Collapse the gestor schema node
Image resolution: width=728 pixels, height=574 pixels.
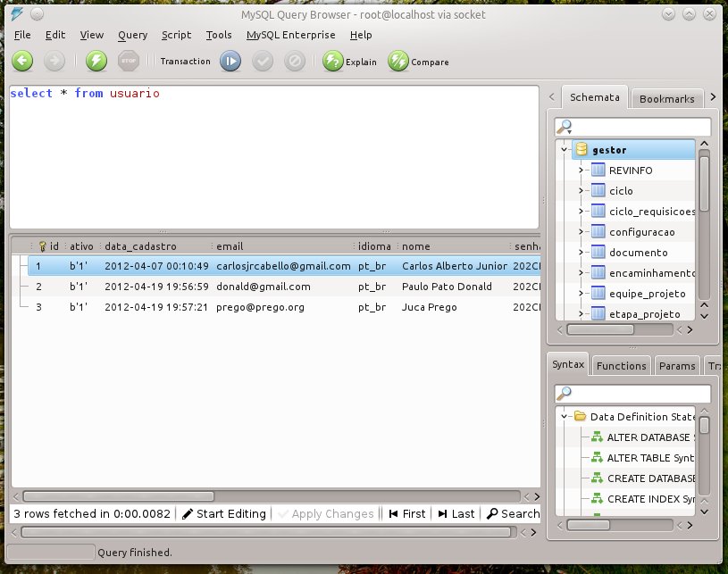click(565, 149)
